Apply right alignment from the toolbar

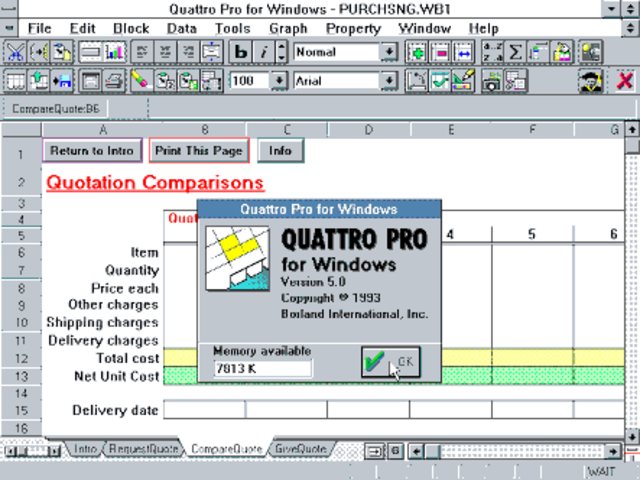pos(189,52)
